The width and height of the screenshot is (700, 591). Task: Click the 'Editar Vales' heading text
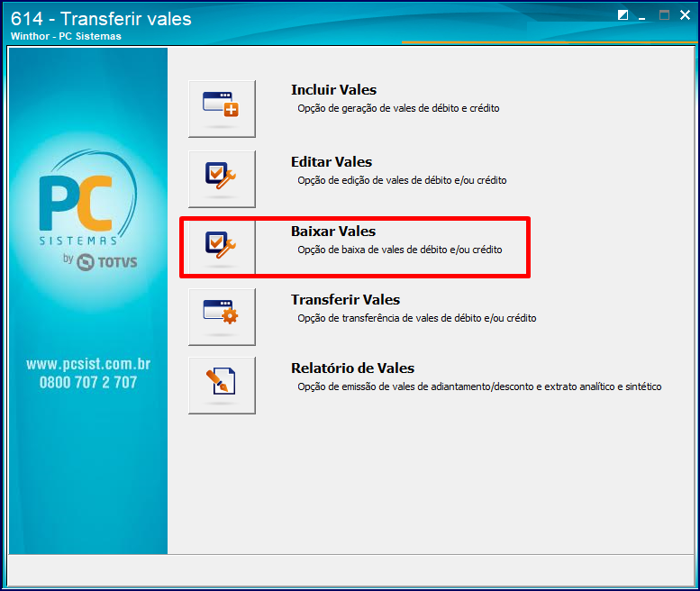(332, 162)
